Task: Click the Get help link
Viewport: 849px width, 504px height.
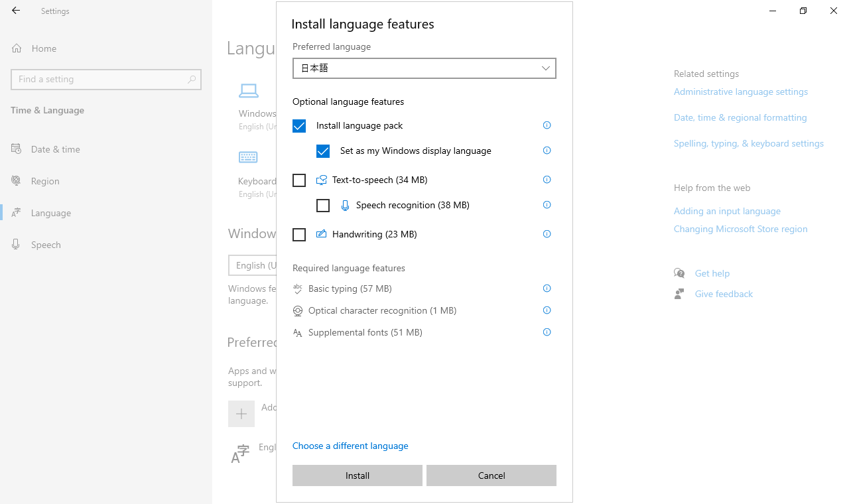Action: [712, 273]
